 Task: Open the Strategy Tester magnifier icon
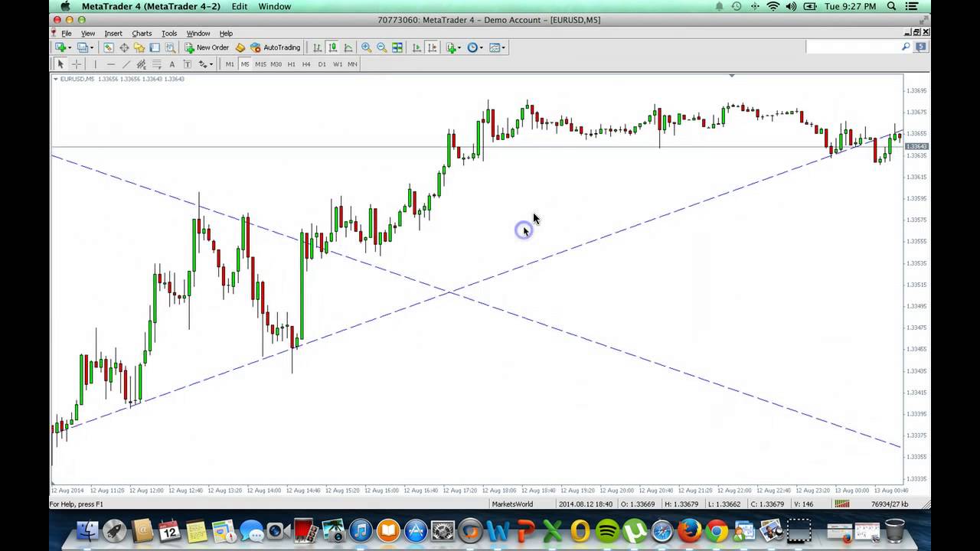pos(170,47)
